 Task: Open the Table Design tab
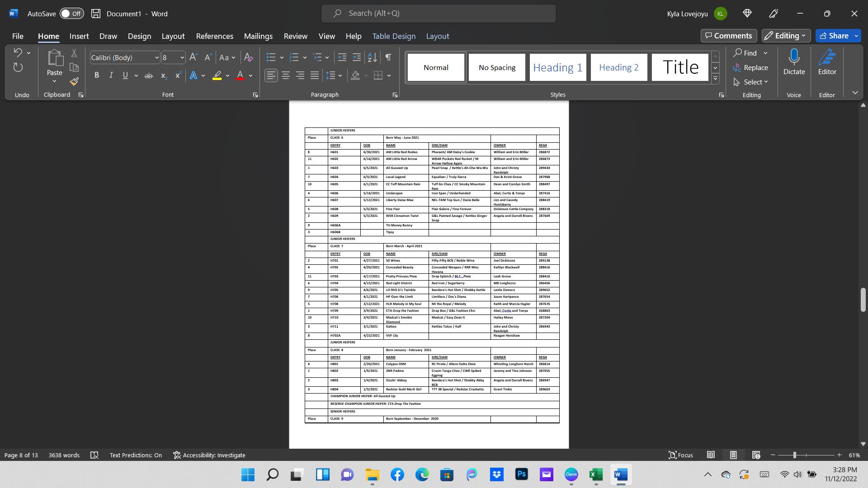[394, 36]
